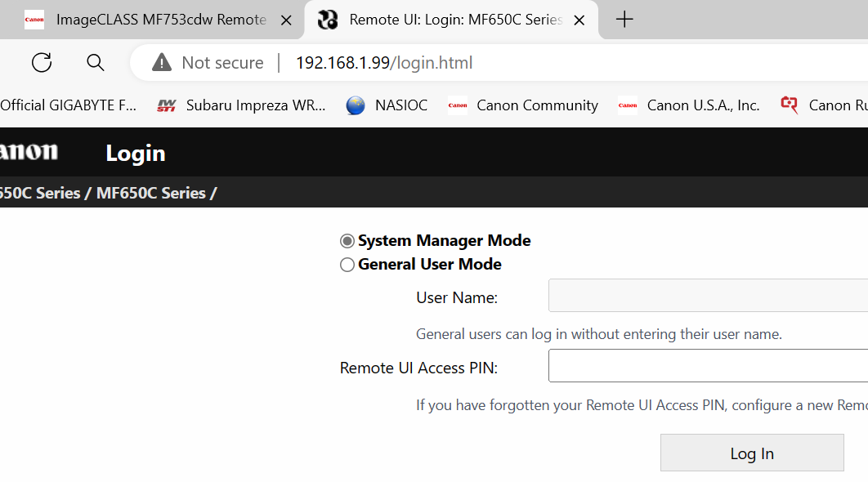Click the browser reload page icon
868x482 pixels.
click(42, 63)
